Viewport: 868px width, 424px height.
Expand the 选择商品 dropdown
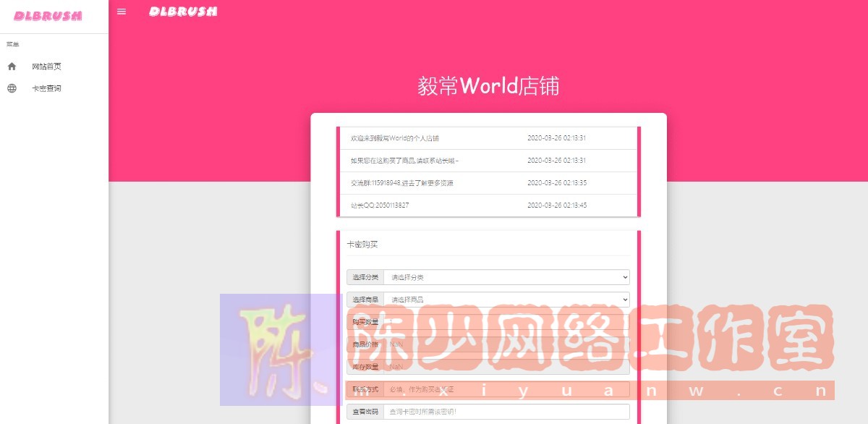coord(506,300)
